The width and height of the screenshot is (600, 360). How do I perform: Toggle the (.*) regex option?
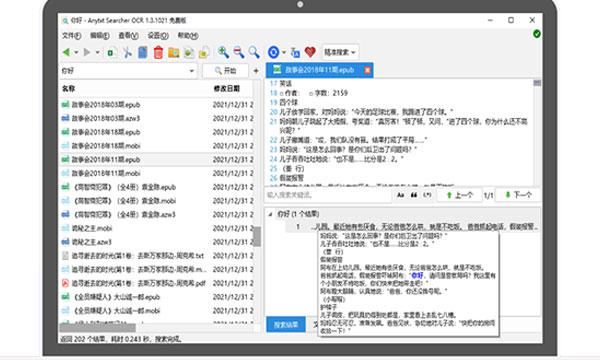click(427, 195)
